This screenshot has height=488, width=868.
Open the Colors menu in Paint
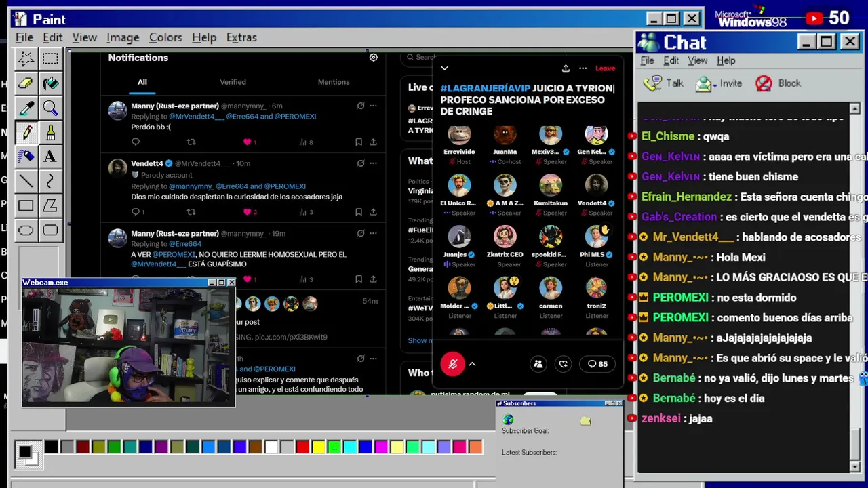165,37
